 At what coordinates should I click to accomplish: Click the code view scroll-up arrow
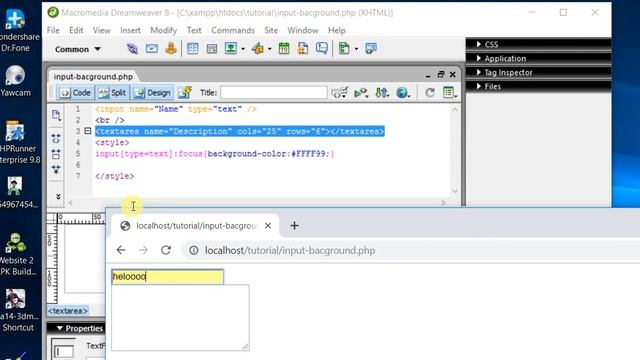(x=455, y=109)
